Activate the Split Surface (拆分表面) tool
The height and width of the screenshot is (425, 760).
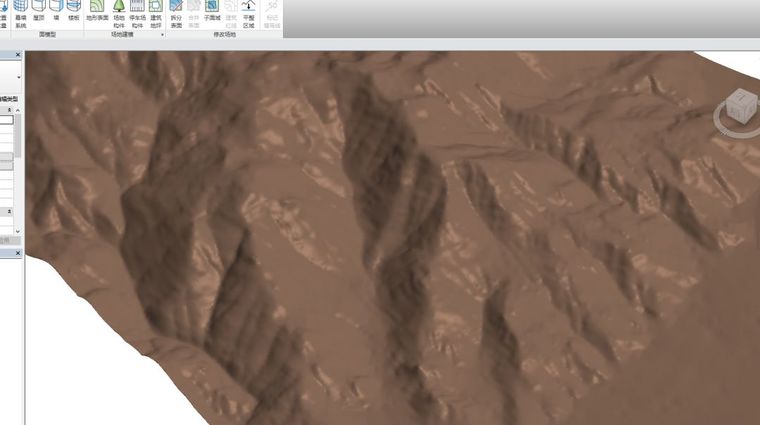coord(176,14)
